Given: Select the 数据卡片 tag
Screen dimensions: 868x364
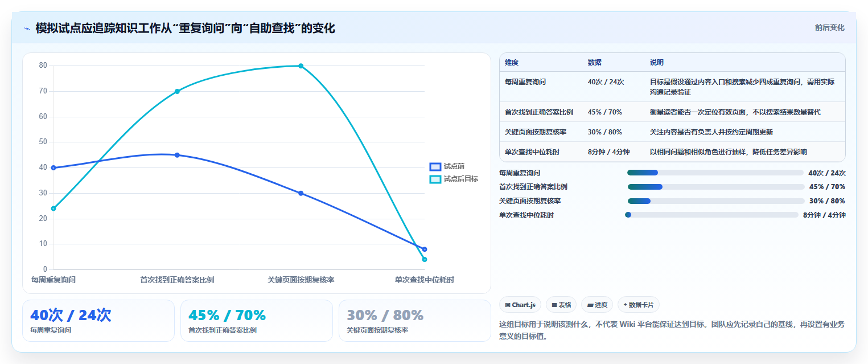Looking at the screenshot, I should (x=639, y=305).
